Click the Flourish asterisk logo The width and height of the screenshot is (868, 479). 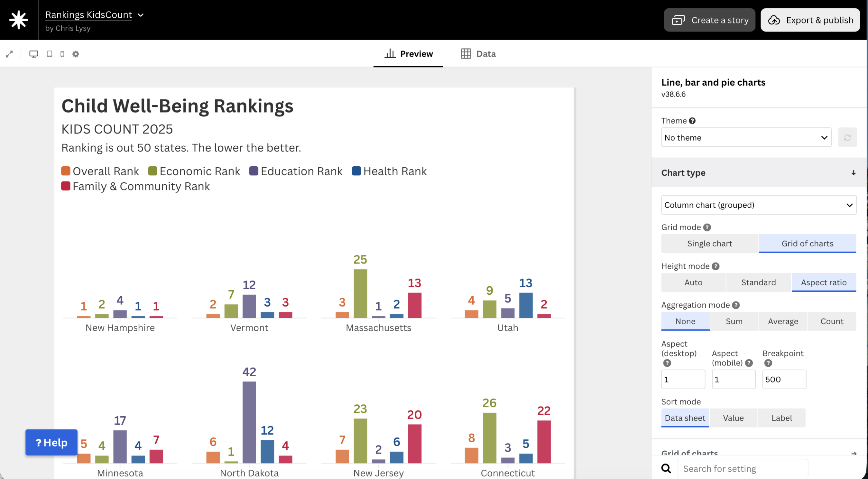19,20
